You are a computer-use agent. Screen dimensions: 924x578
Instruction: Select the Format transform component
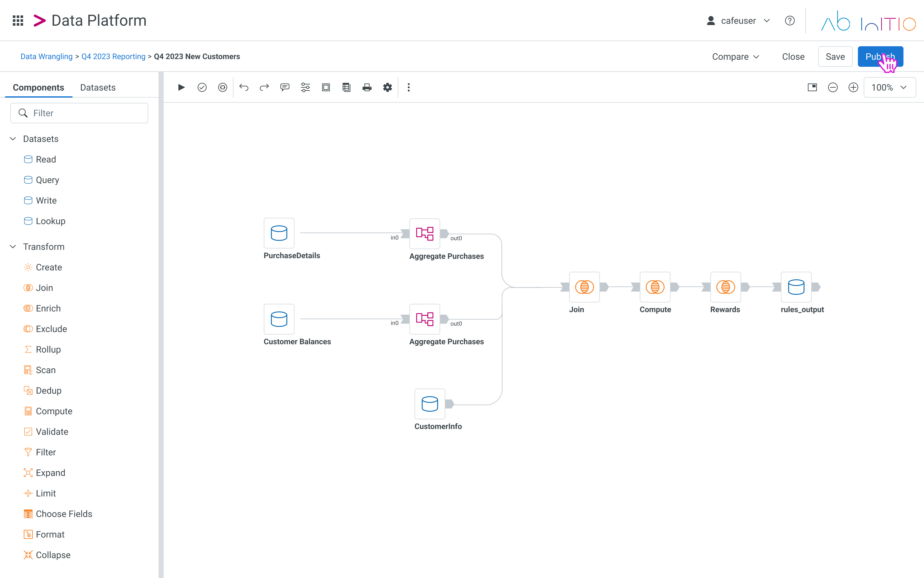click(x=44, y=534)
